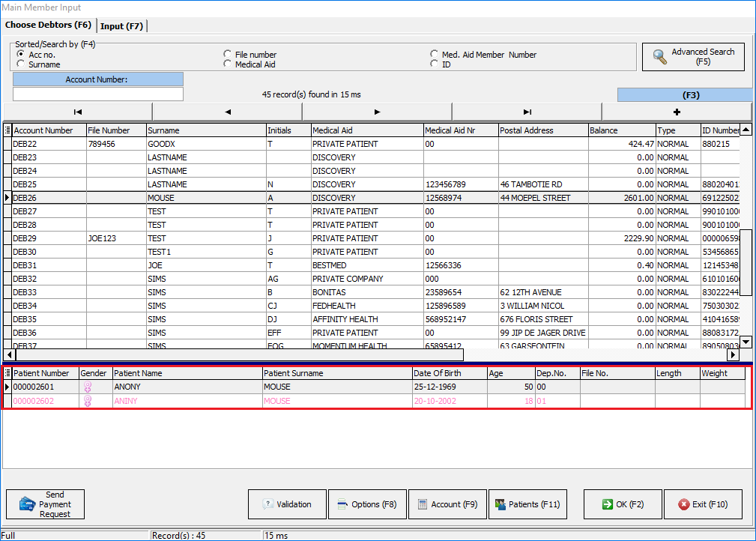This screenshot has height=541, width=756.
Task: Switch to the Input (F7) tab
Action: [121, 26]
